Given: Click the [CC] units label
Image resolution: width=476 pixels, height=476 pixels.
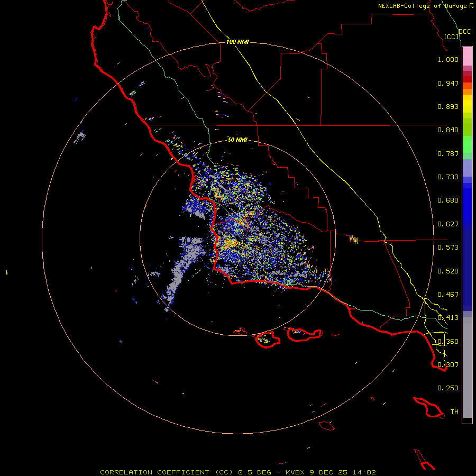Looking at the screenshot, I should point(452,36).
